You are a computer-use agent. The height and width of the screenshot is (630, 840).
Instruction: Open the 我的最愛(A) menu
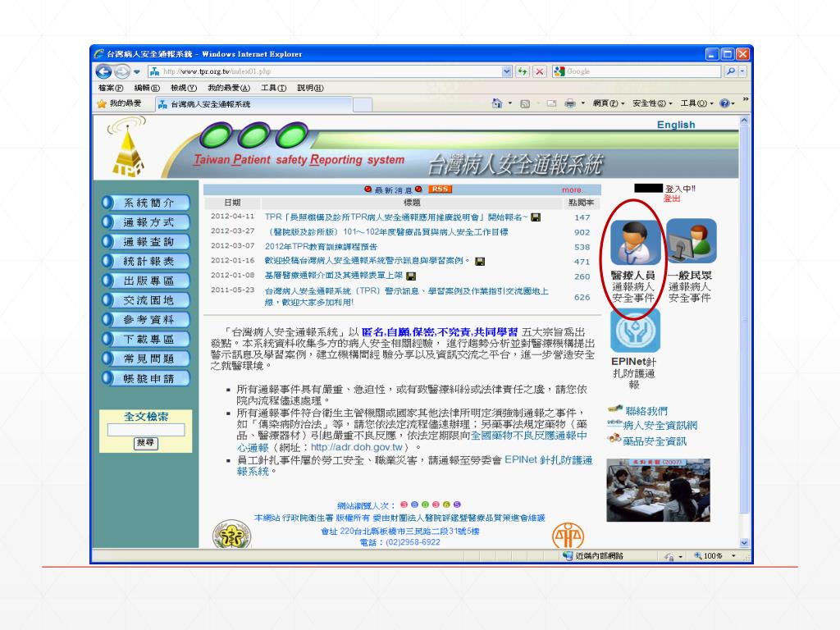pyautogui.click(x=229, y=88)
